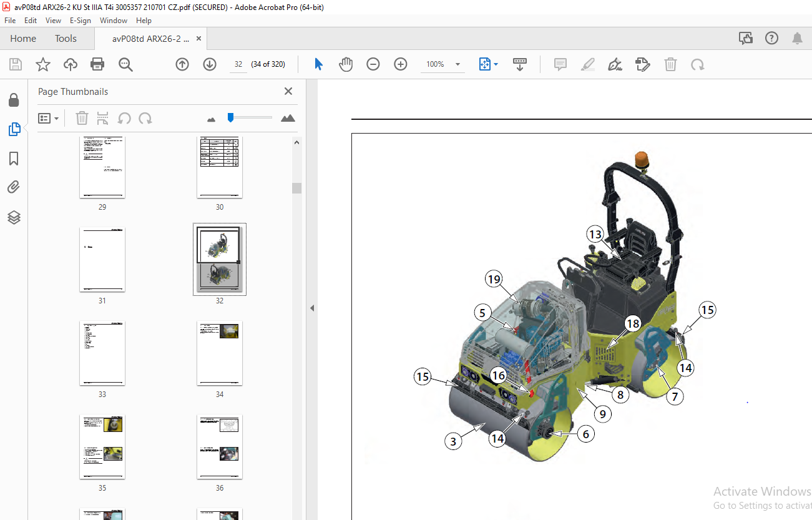
Task: Add a sticky note comment
Action: pos(560,64)
